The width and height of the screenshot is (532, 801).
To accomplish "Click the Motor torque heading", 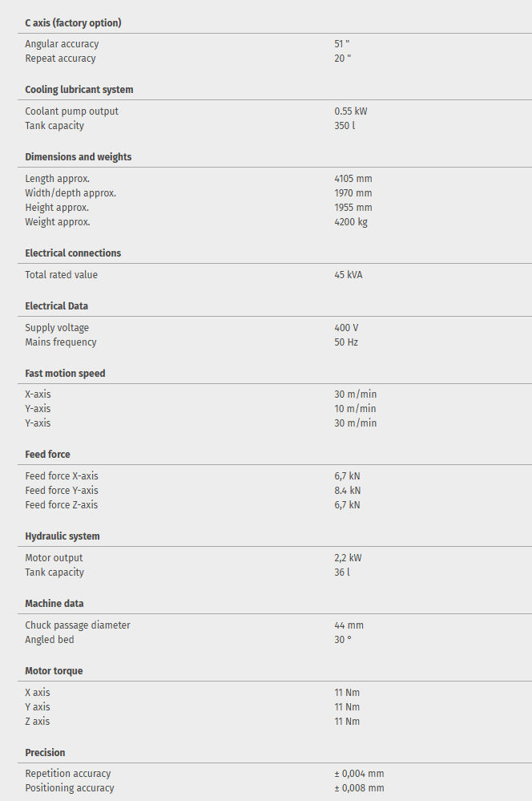I will (54, 671).
